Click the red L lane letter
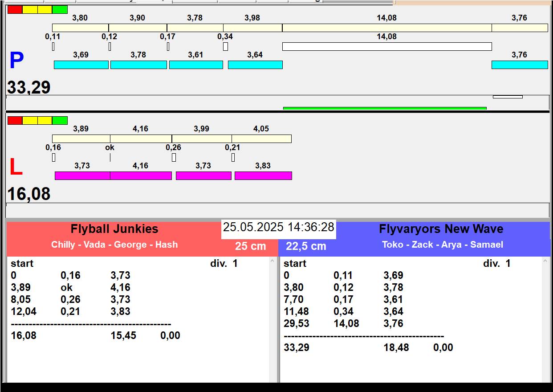The width and height of the screenshot is (553, 392). [16, 167]
